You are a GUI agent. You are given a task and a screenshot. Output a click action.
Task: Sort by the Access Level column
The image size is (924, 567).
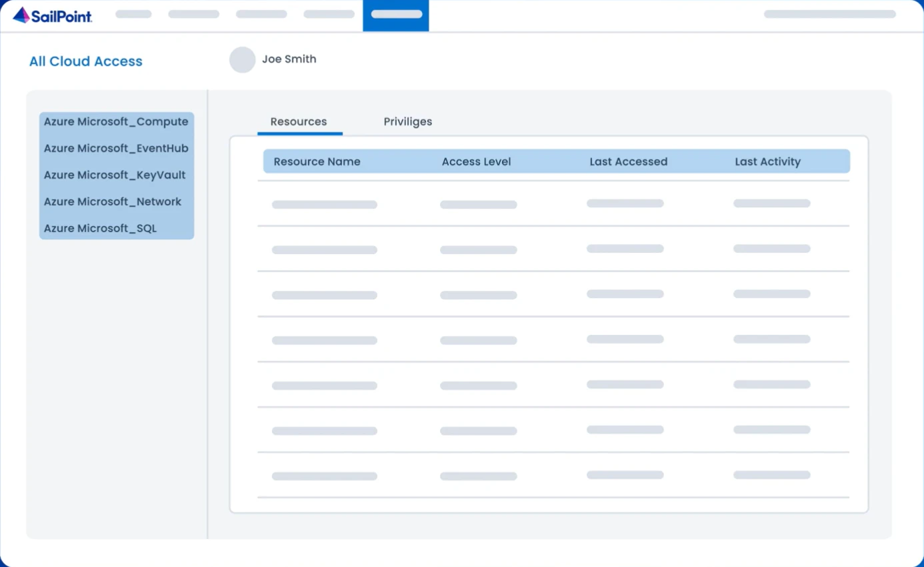[x=477, y=161]
